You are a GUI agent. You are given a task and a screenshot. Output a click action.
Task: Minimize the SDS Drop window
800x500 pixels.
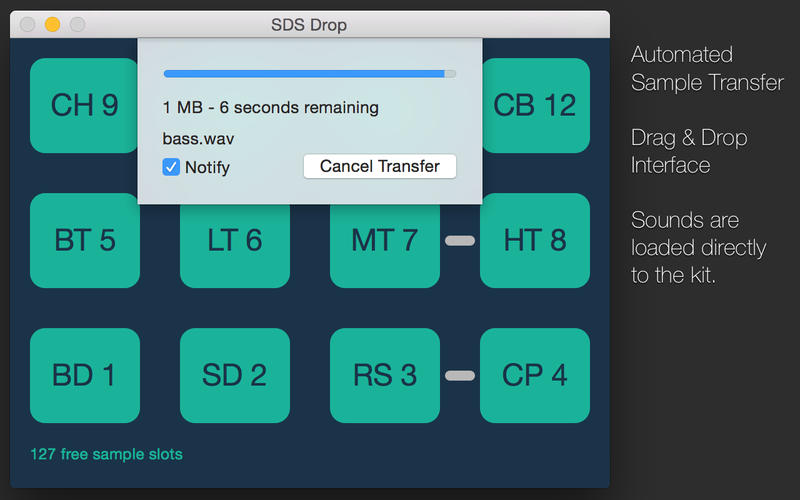[x=53, y=24]
